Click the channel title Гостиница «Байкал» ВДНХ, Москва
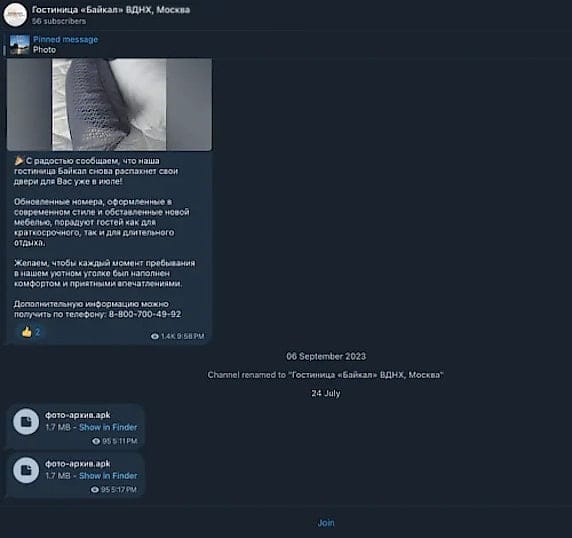Screen dimensions: 572x538 [111, 10]
